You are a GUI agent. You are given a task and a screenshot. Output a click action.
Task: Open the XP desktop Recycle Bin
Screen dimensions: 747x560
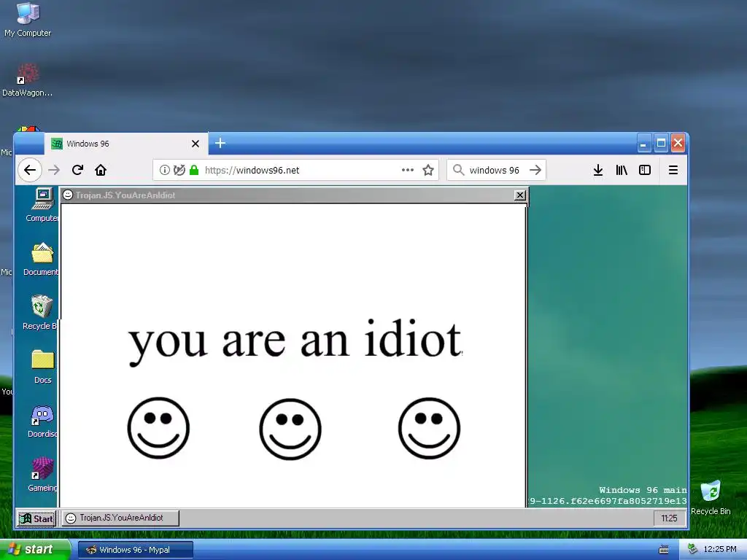pos(711,497)
